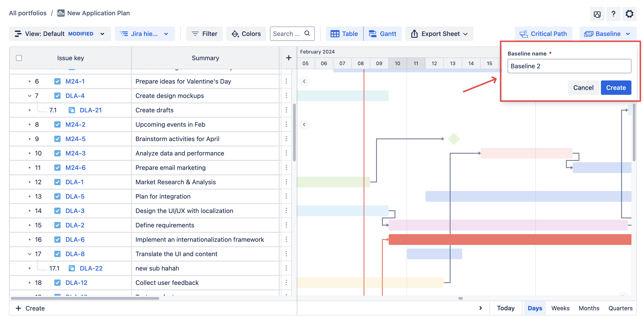Image resolution: width=644 pixels, height=324 pixels.
Task: Toggle the Critical Path highlighting
Action: [543, 33]
